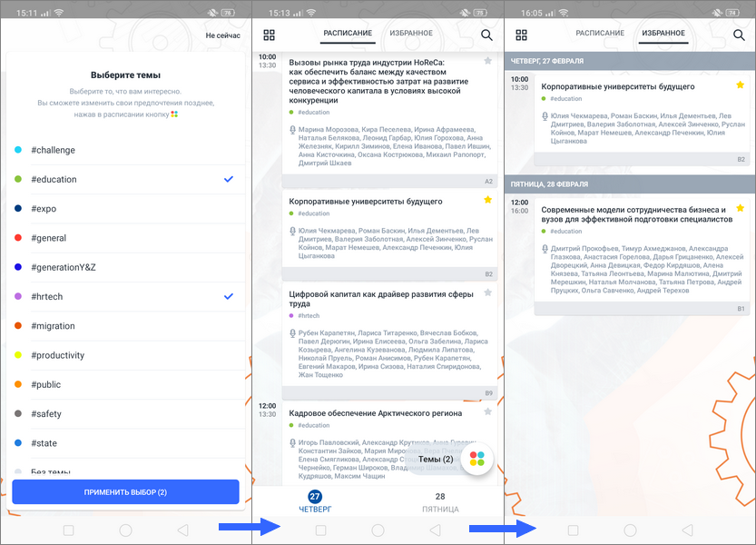Open 'Цифровой капитал как драйвер развития' card title
This screenshot has height=545, width=756.
tap(381, 299)
